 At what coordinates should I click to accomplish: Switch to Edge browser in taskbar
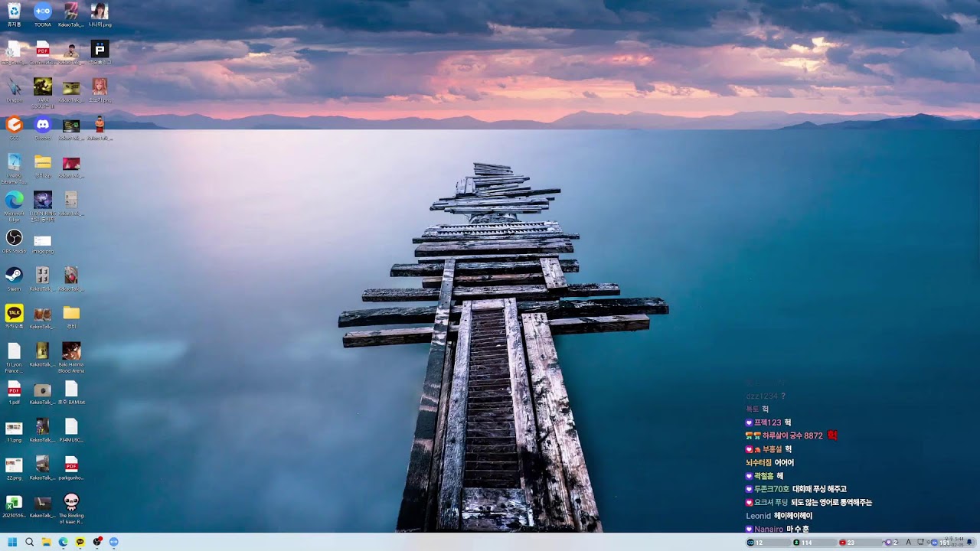tap(63, 542)
